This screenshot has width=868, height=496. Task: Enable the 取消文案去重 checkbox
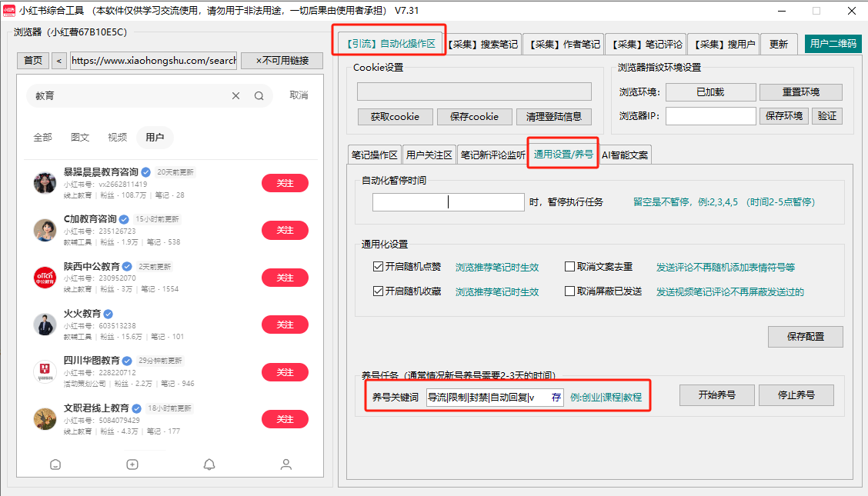coord(570,267)
